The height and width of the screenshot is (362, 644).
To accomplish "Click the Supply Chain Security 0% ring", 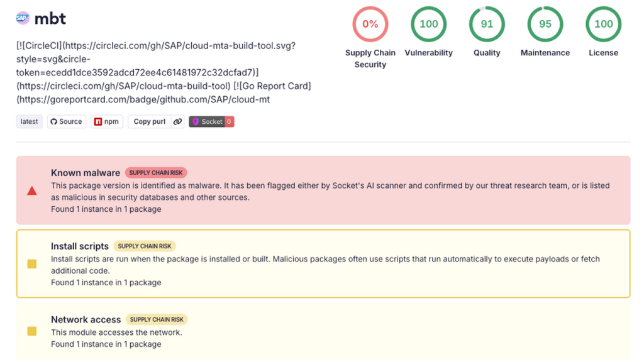I will pos(370,24).
